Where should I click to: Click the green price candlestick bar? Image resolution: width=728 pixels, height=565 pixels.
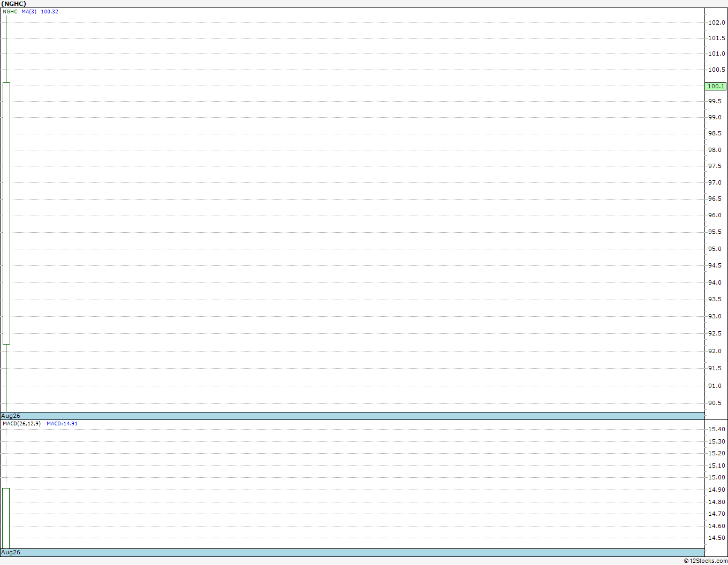coord(6,213)
